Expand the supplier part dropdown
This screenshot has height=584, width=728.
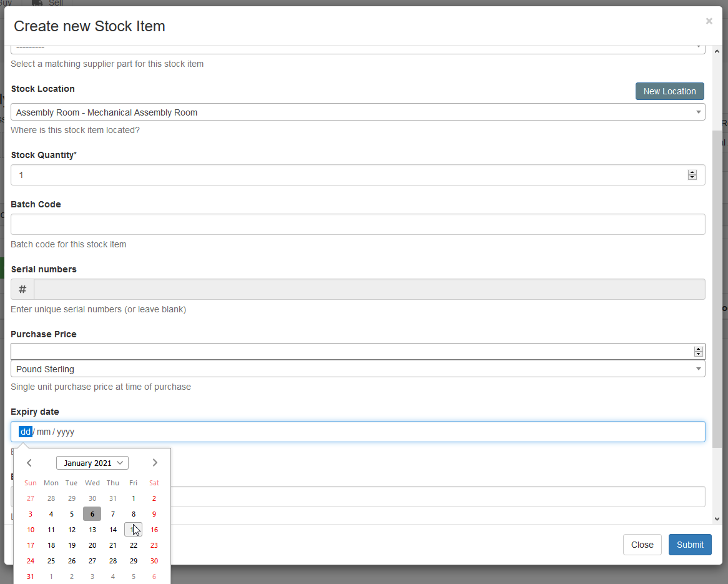point(698,47)
